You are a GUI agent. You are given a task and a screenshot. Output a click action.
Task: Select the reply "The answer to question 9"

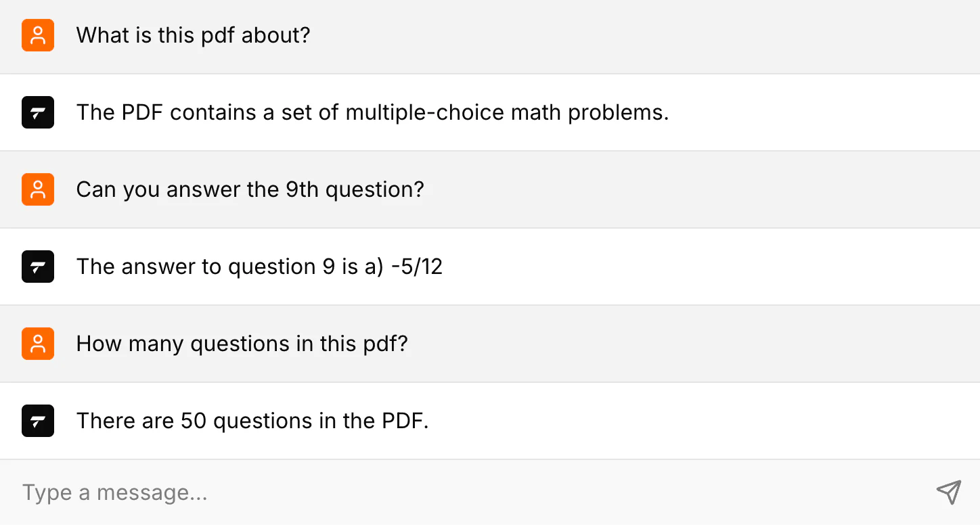pos(259,267)
